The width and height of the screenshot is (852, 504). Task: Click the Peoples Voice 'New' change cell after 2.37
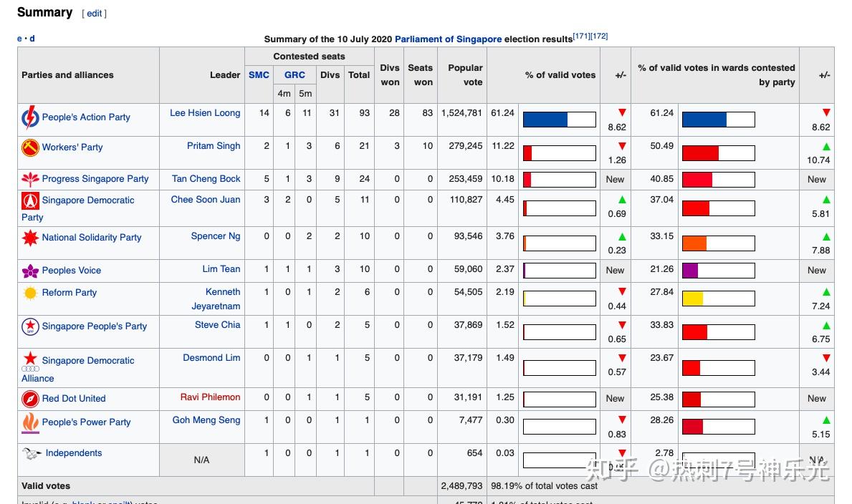(x=615, y=271)
